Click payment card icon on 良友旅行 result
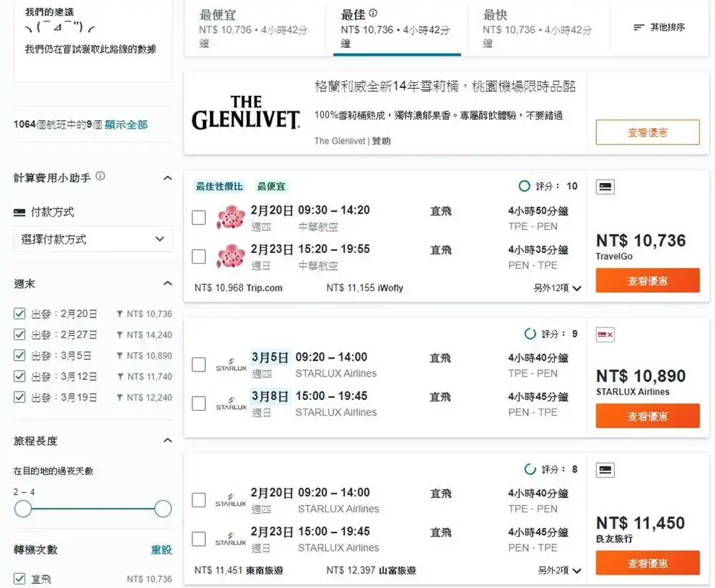The width and height of the screenshot is (715, 588). (x=605, y=470)
